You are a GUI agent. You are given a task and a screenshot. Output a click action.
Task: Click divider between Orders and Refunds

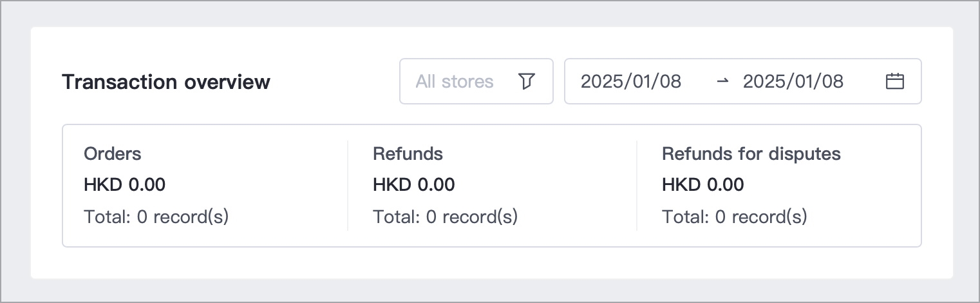[x=348, y=186]
